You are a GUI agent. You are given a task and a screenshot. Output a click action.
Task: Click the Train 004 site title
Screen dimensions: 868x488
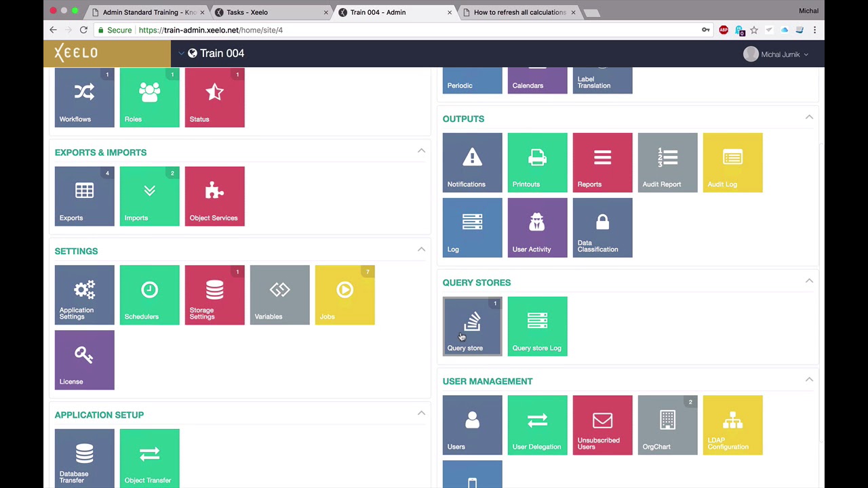[222, 54]
